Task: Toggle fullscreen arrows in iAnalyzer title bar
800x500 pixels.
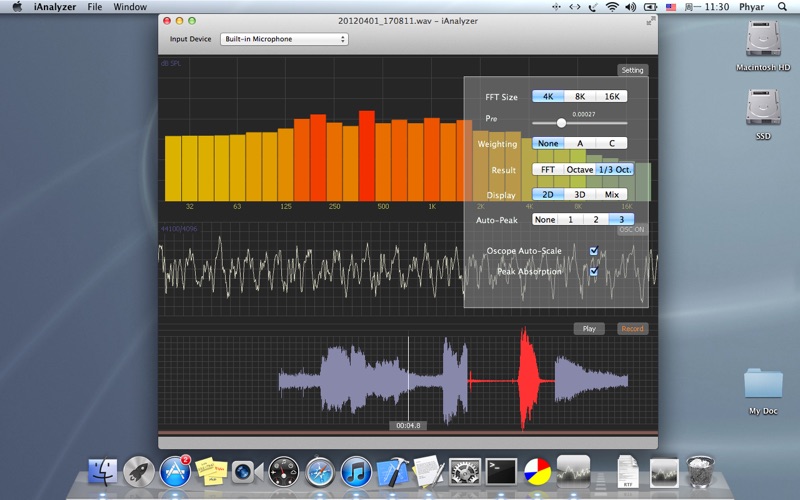Action: pos(651,21)
